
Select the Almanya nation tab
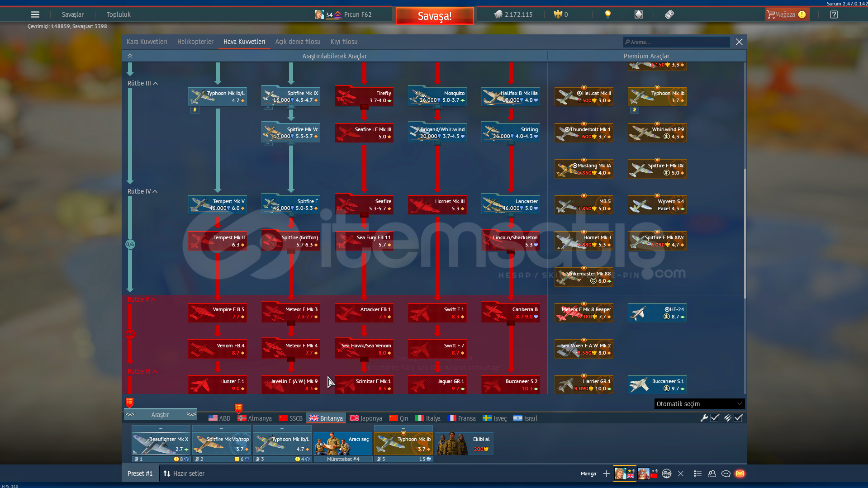(255, 418)
